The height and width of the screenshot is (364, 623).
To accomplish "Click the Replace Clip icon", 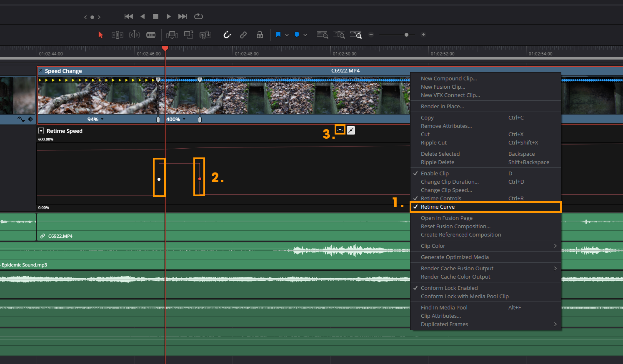I will click(205, 35).
